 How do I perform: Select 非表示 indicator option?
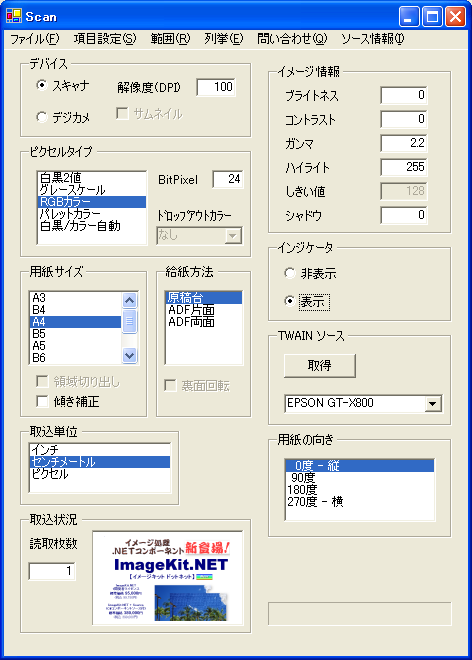click(x=290, y=273)
